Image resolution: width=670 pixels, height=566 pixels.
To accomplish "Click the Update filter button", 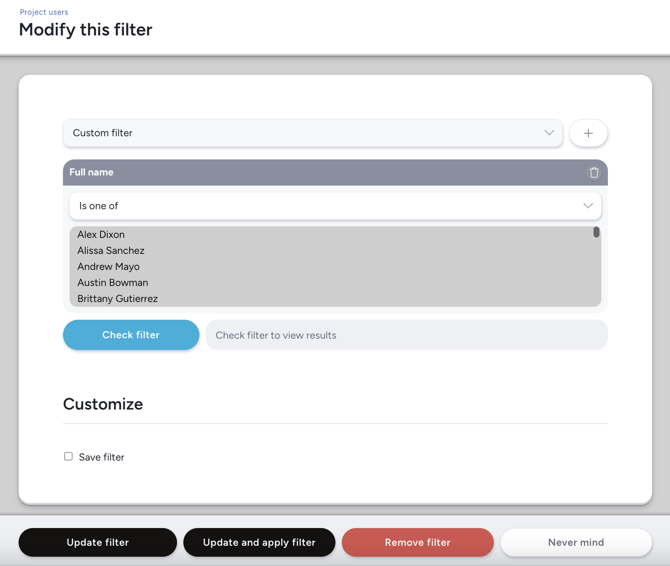I will (98, 542).
